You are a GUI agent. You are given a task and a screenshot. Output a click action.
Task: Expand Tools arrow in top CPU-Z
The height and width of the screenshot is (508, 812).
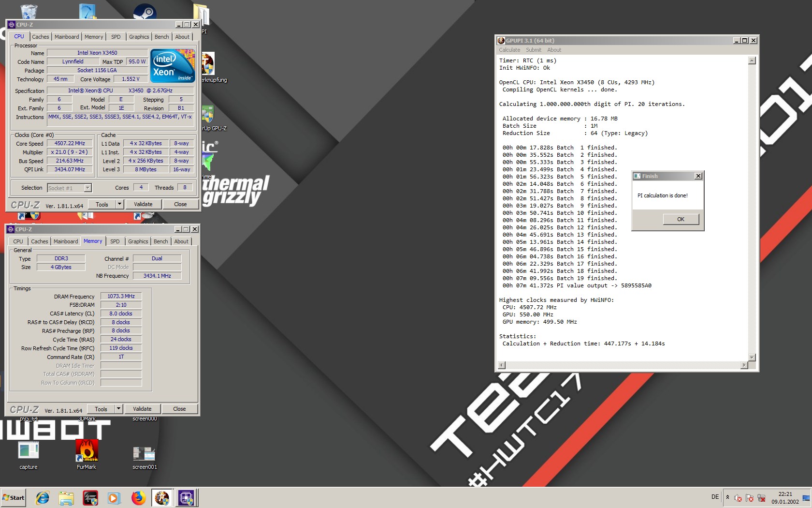click(x=119, y=204)
